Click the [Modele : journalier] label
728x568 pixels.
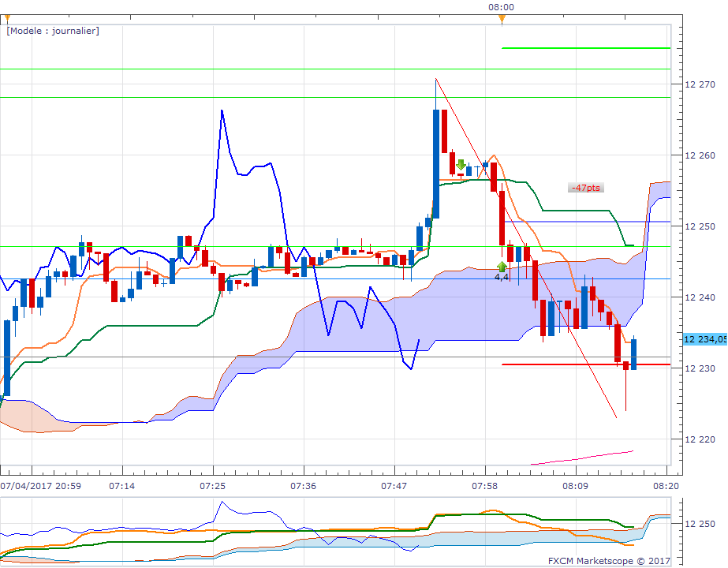[53, 31]
